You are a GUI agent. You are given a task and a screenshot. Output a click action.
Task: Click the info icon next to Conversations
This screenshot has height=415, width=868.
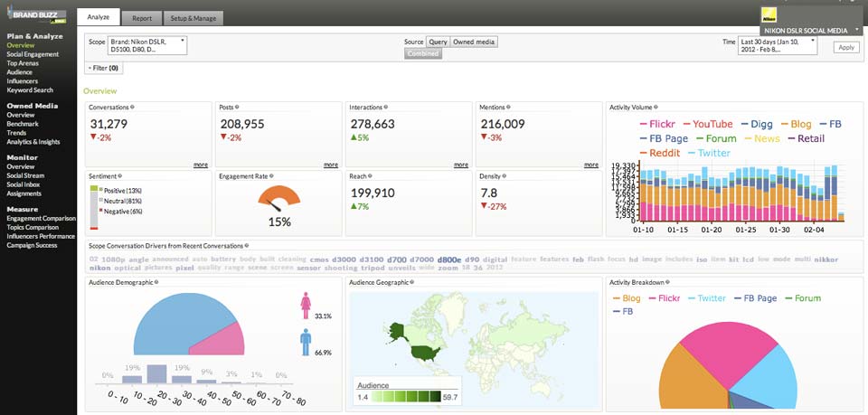pos(132,108)
